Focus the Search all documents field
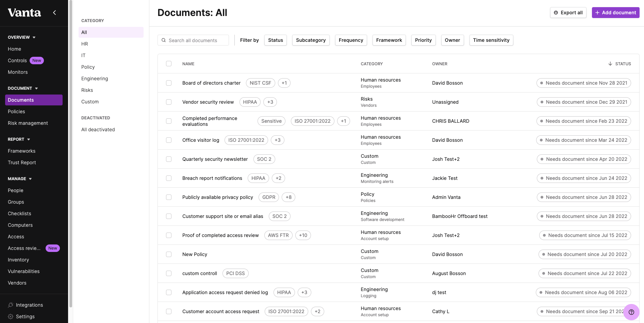 pos(193,40)
